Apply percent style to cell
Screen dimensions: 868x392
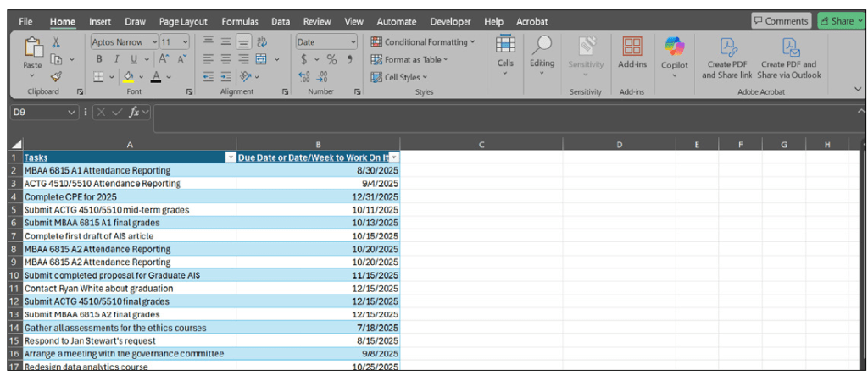click(x=332, y=59)
